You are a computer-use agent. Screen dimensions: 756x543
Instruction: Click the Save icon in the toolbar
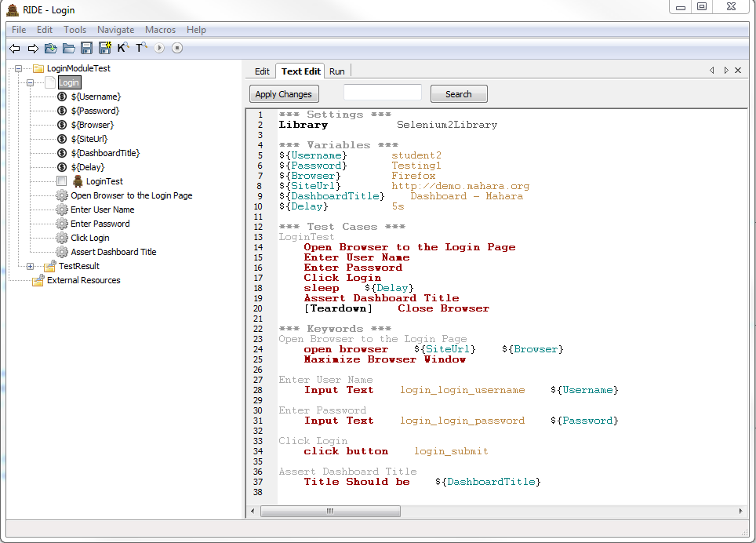[x=87, y=48]
